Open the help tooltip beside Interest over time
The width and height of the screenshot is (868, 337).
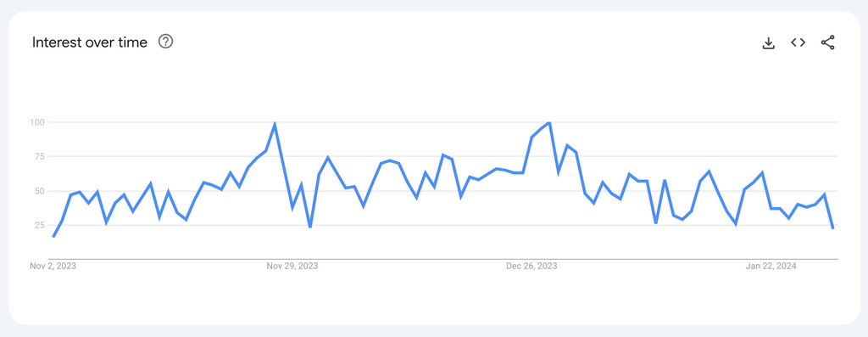[x=165, y=42]
